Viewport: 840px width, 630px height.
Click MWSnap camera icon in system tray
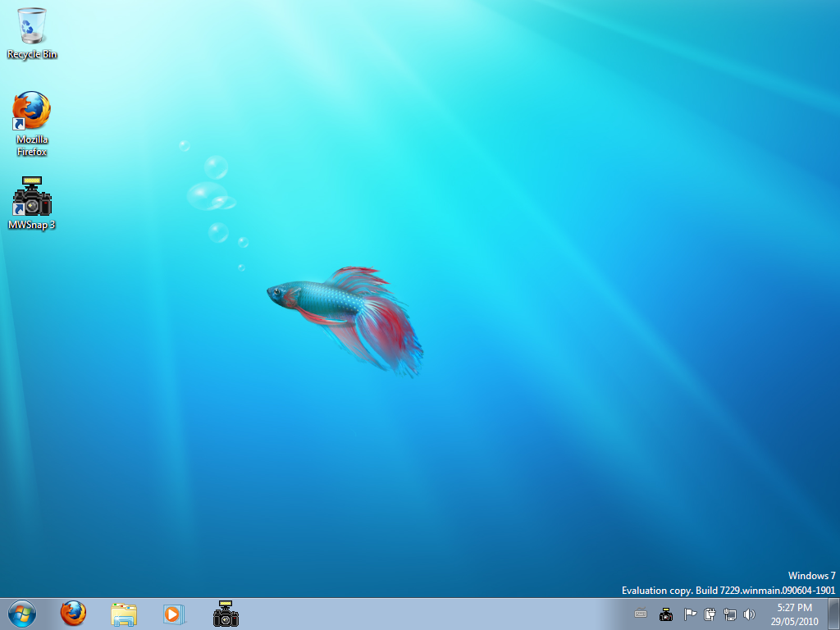point(666,614)
